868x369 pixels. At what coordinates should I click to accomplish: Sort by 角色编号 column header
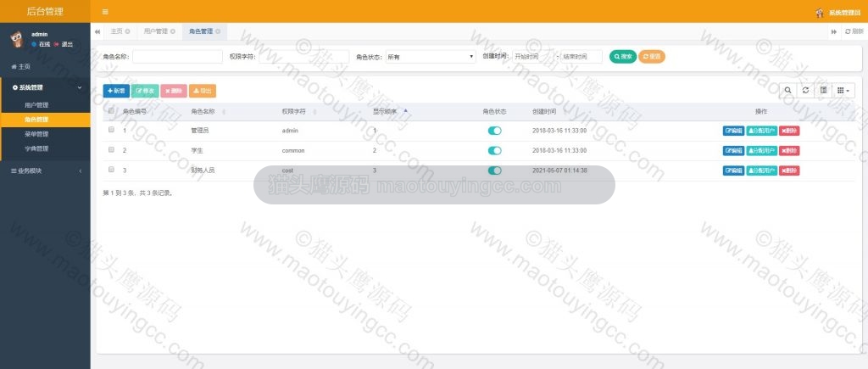tap(135, 111)
